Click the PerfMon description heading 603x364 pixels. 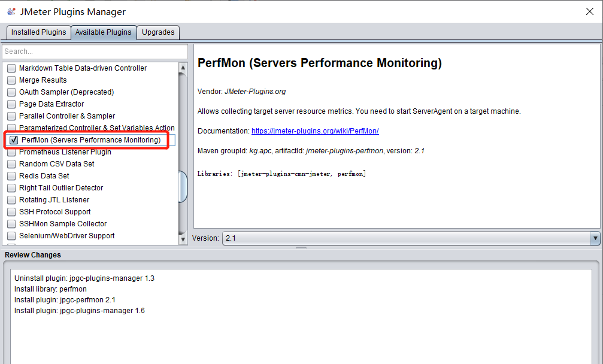pos(320,63)
